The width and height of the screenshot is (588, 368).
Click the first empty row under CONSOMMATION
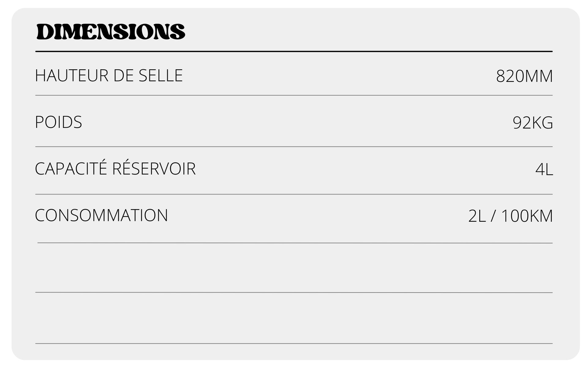point(294,268)
